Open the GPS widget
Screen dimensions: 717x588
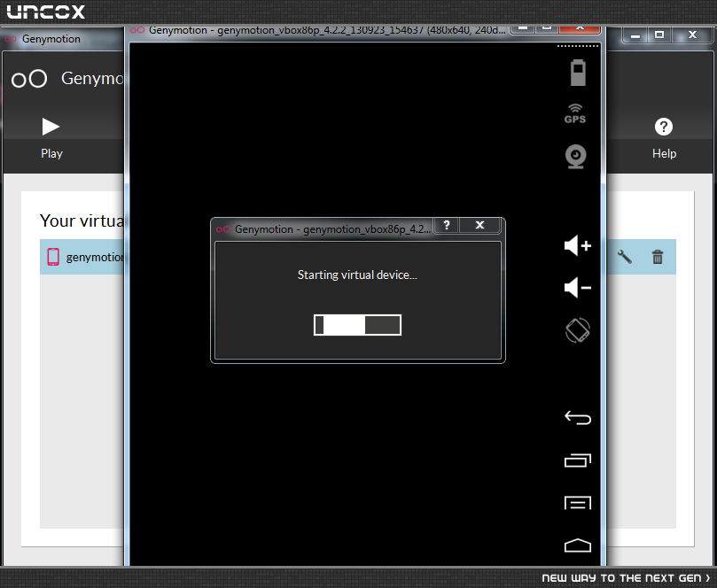point(575,113)
